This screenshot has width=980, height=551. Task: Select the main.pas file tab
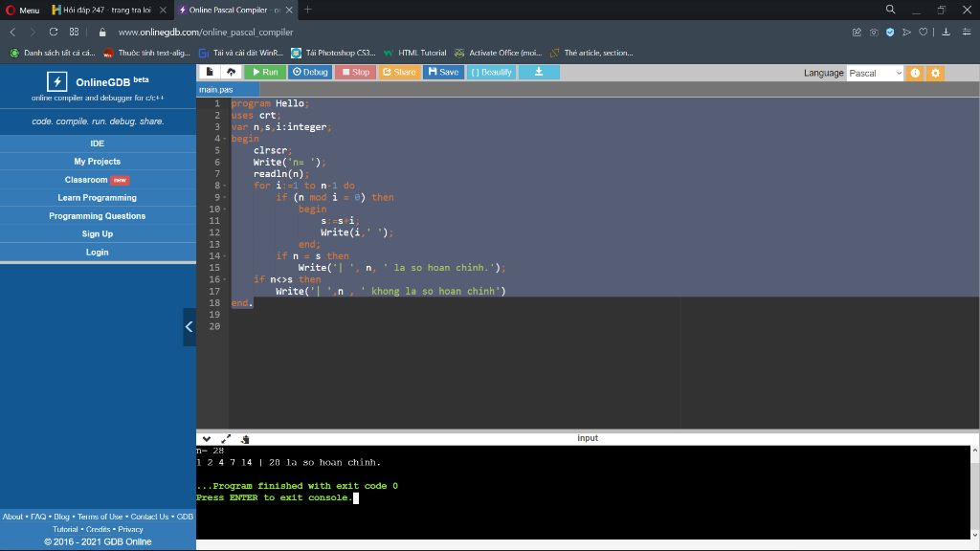[217, 89]
